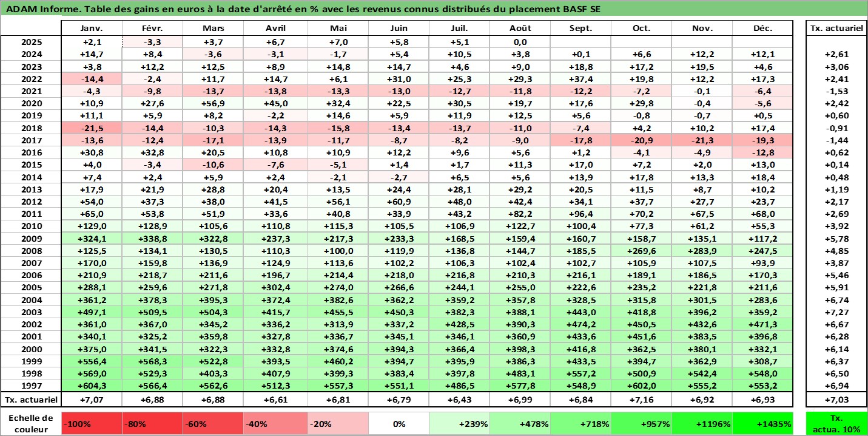The image size is (868, 436).
Task: Click the Juin column header
Action: 399,29
